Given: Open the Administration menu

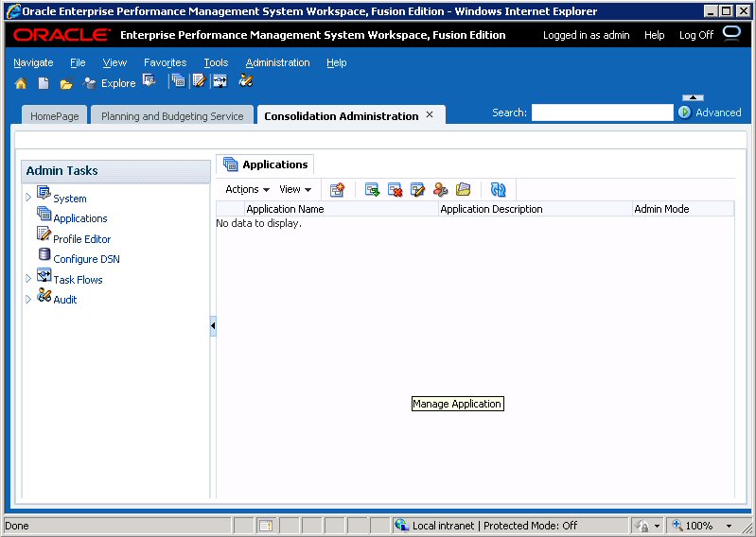Looking at the screenshot, I should point(278,62).
